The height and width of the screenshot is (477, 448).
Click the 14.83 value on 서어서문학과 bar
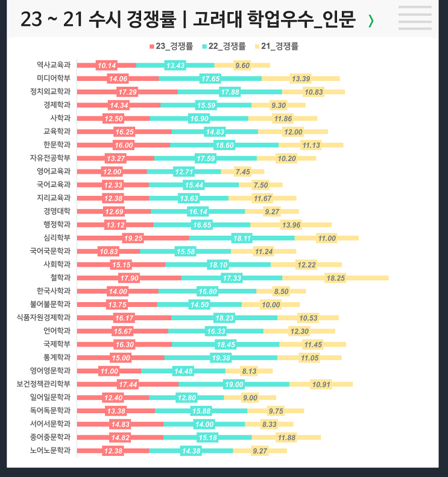(x=121, y=425)
